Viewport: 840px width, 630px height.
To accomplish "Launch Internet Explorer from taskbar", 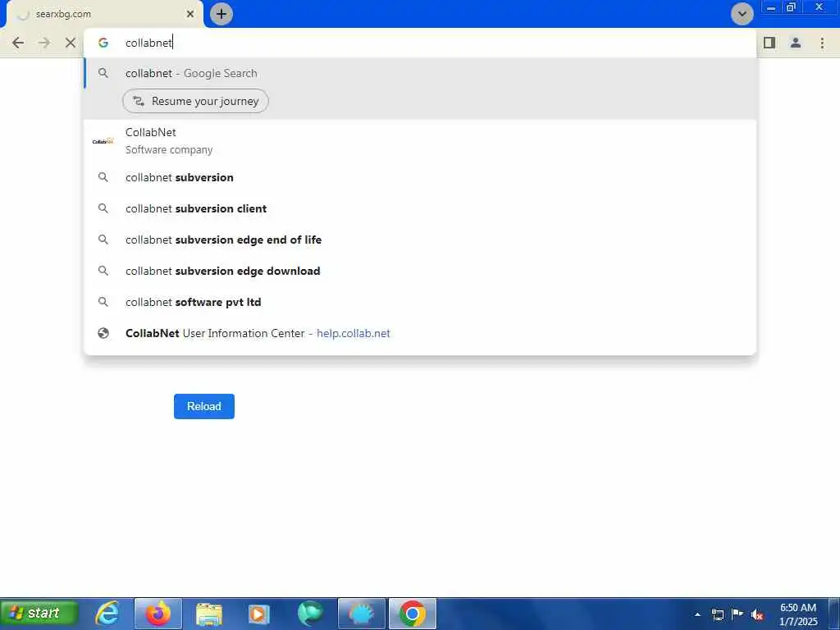I will pyautogui.click(x=107, y=614).
